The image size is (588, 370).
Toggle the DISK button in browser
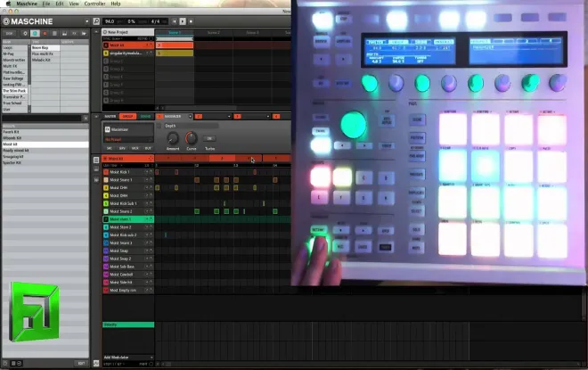coord(10,33)
